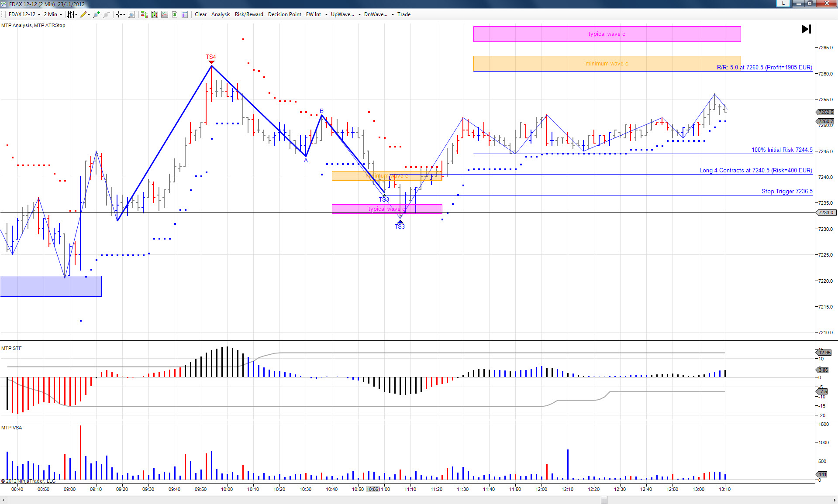The height and width of the screenshot is (504, 838).
Task: Click the 7250.7 price marker on axis
Action: [825, 121]
